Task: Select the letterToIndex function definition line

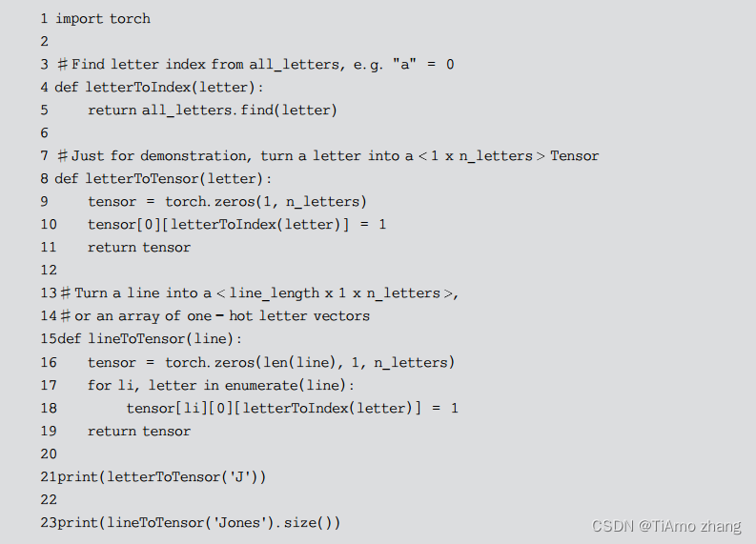Action: (158, 88)
